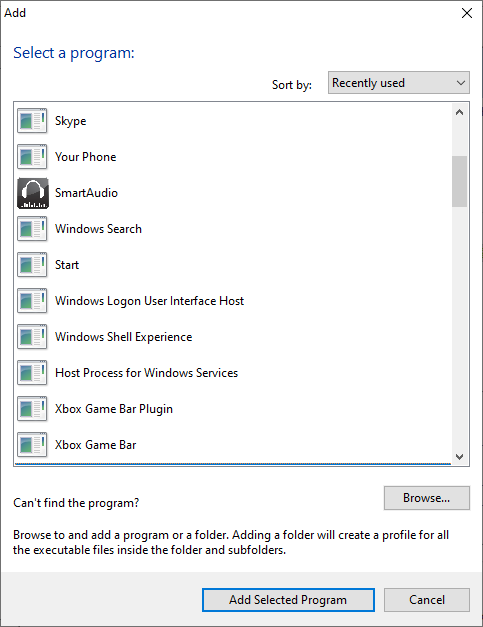
Task: Click the Start program icon
Action: [x=32, y=265]
